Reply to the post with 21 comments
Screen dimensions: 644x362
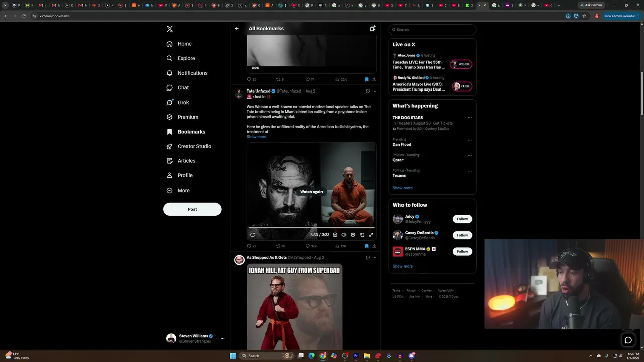tap(251, 246)
